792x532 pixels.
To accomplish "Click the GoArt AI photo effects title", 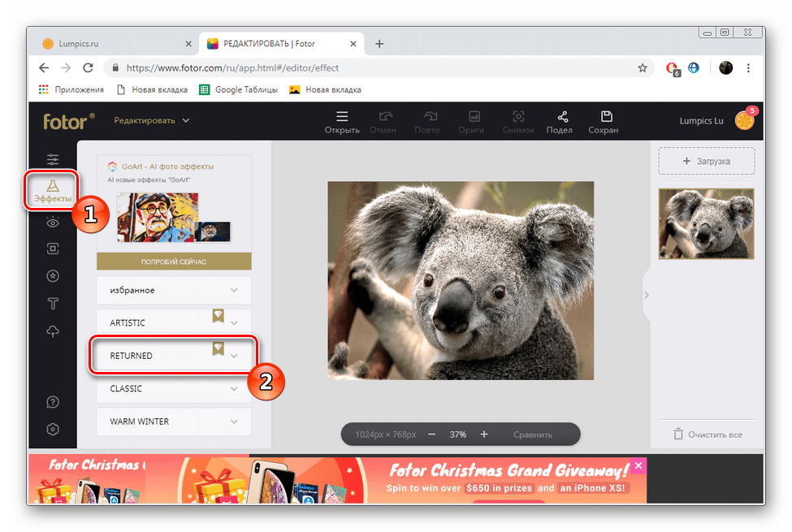I will click(x=167, y=167).
